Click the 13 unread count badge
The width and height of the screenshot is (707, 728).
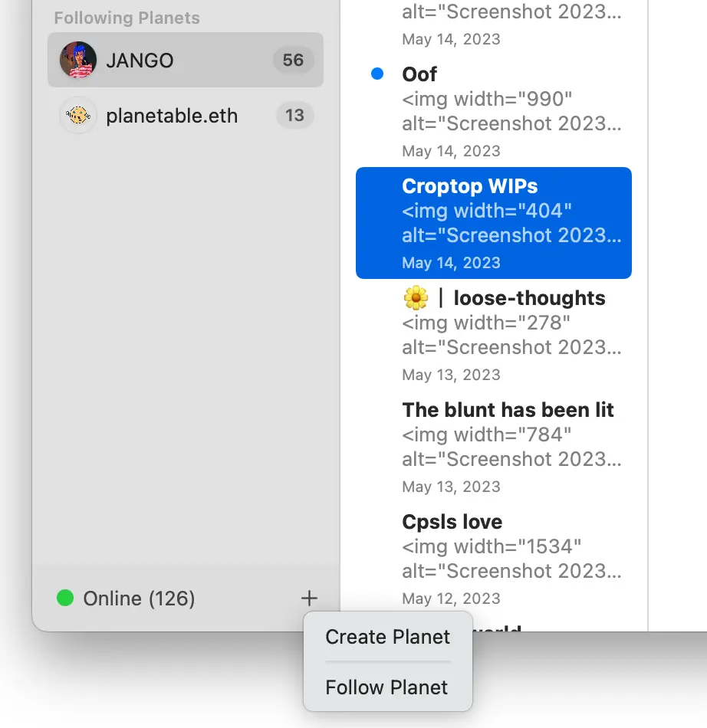(x=294, y=116)
